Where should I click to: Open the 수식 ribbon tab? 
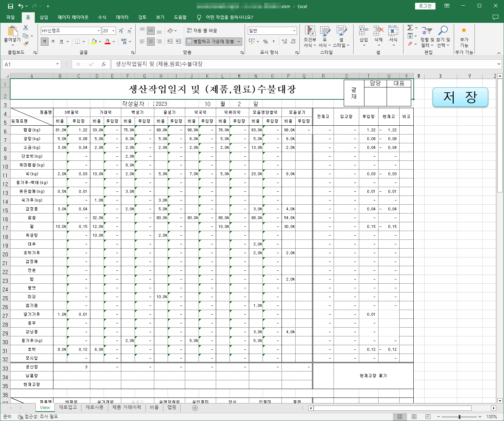tap(102, 17)
